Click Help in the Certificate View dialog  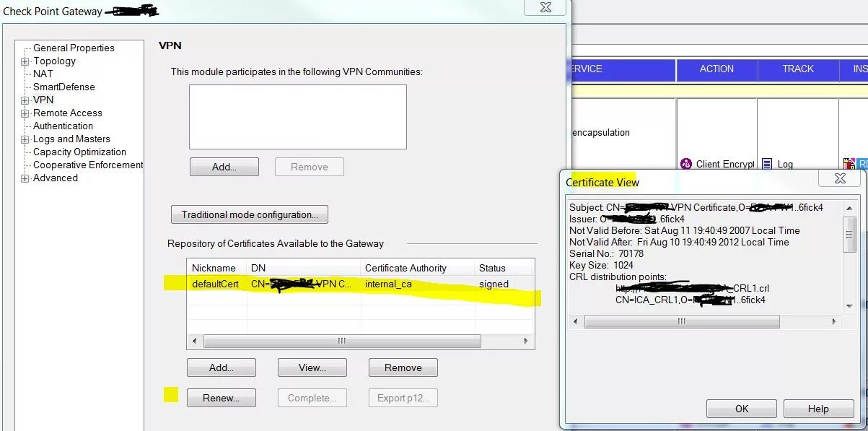(x=818, y=409)
